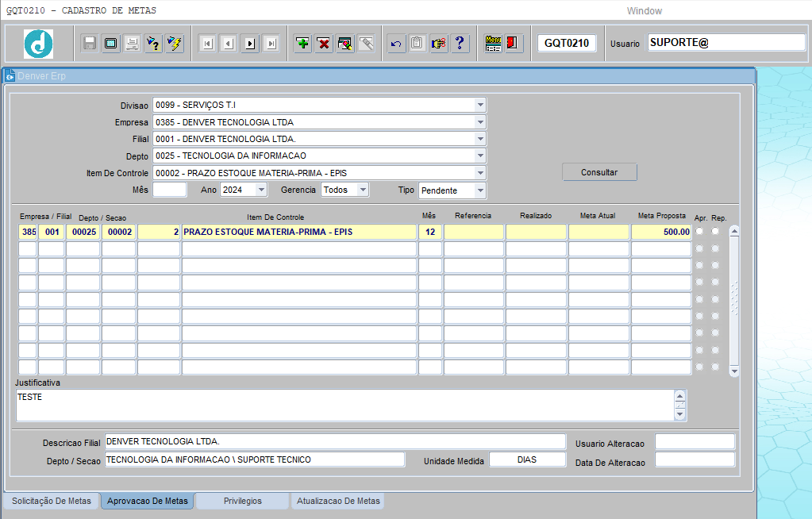Click the Secao cell 00002
812x519 pixels.
point(118,232)
